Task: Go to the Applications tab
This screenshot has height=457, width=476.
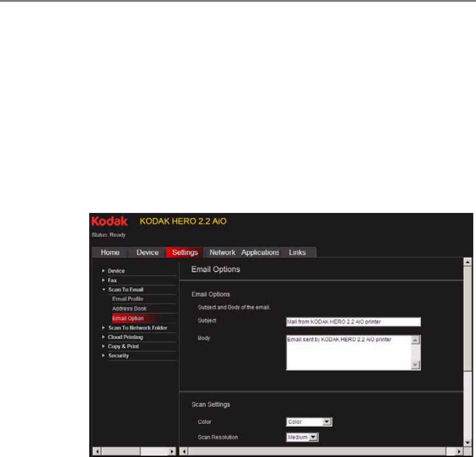Action: [260, 252]
